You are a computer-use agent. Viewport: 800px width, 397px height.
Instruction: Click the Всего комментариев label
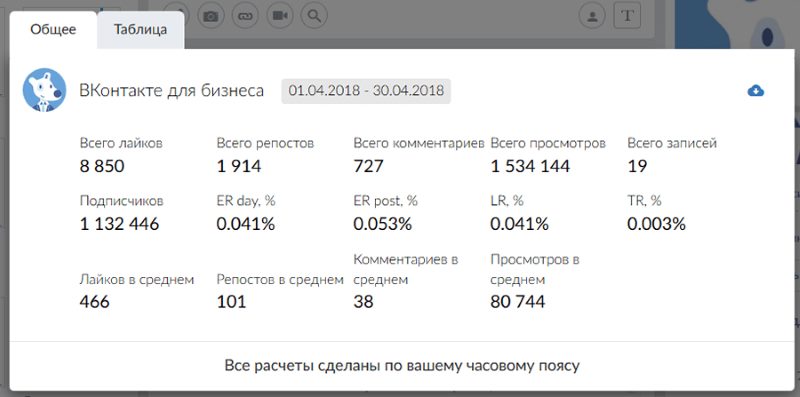(418, 143)
